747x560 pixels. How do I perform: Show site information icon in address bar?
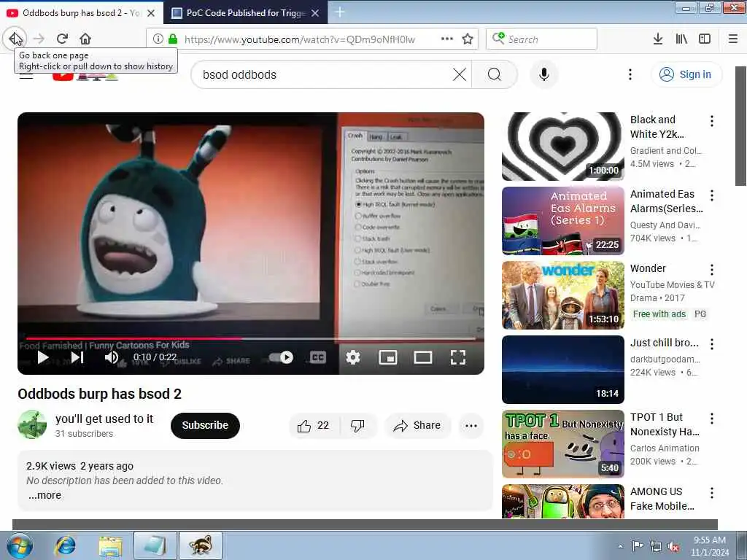click(x=158, y=39)
